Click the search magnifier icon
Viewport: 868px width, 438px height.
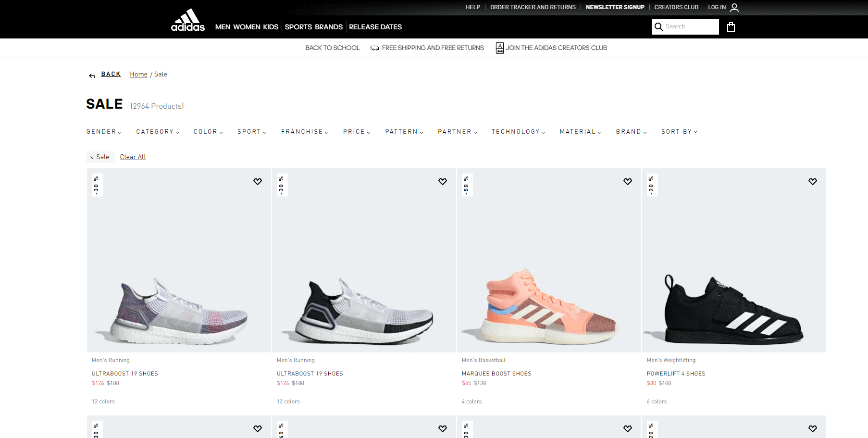(659, 27)
